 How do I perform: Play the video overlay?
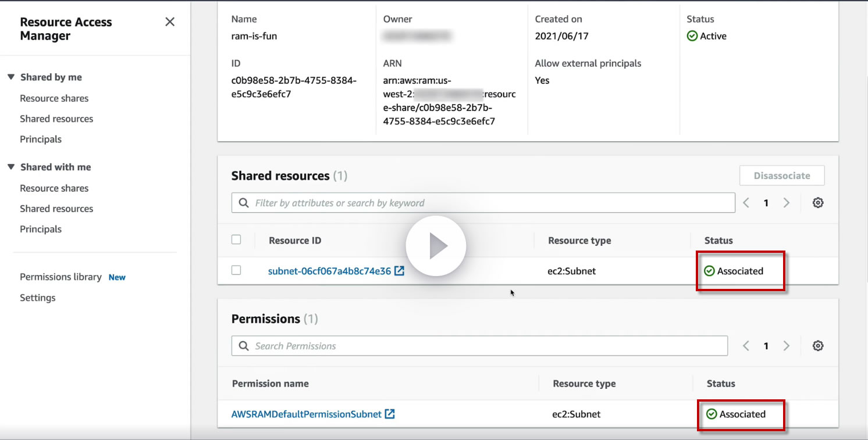(x=436, y=246)
